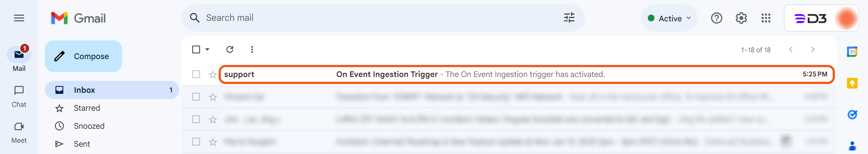Open the main menu hamburger icon
Image resolution: width=868 pixels, height=154 pixels.
tap(19, 18)
